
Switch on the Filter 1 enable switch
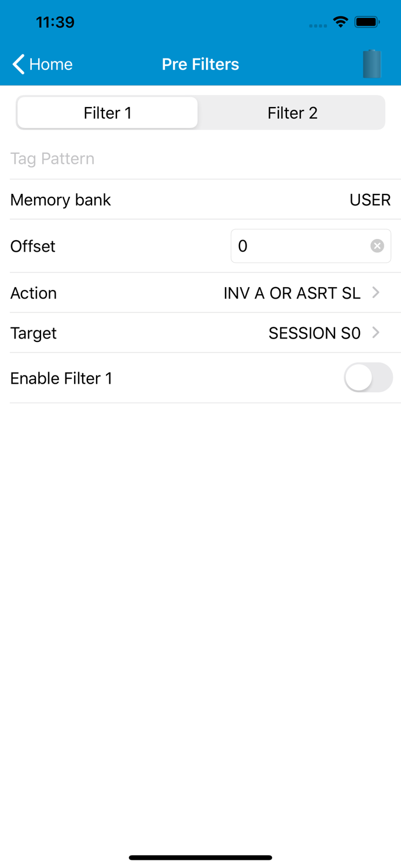pos(368,378)
